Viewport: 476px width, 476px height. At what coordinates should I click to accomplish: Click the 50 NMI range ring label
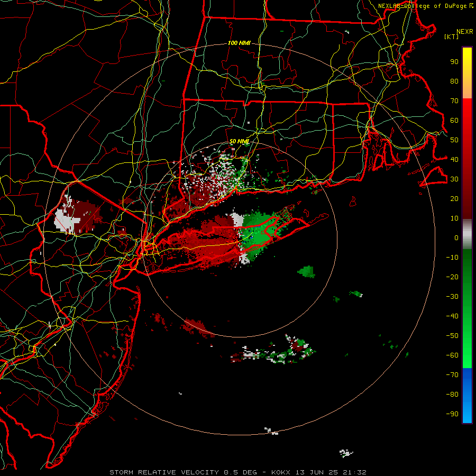(x=239, y=141)
